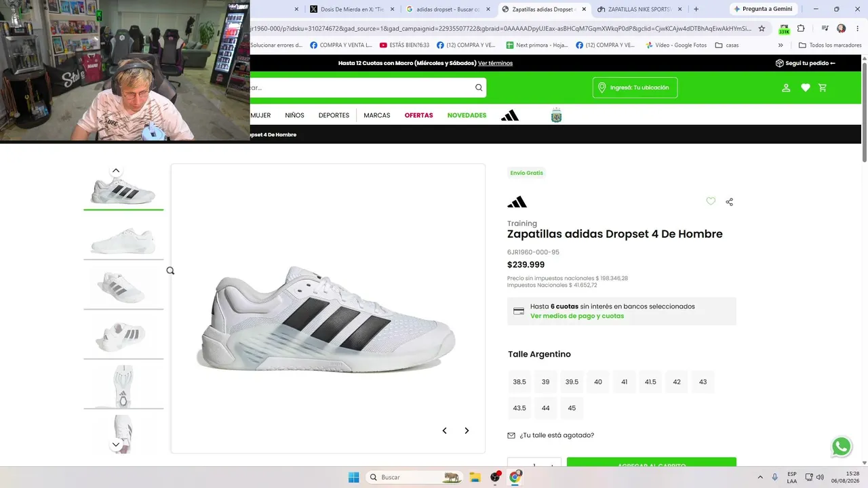Open the Novedades menu item
Screen dimensions: 868x488
467,115
